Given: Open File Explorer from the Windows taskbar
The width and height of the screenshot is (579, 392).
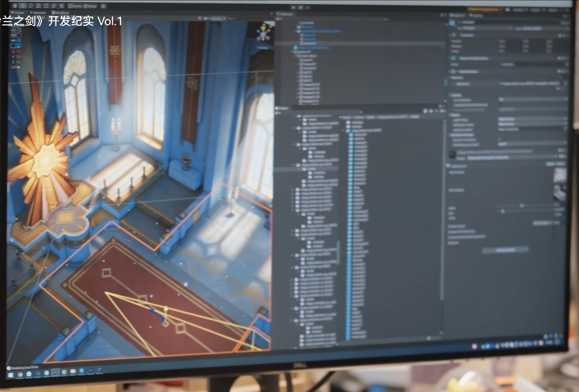Looking at the screenshot, I should coord(73,371).
